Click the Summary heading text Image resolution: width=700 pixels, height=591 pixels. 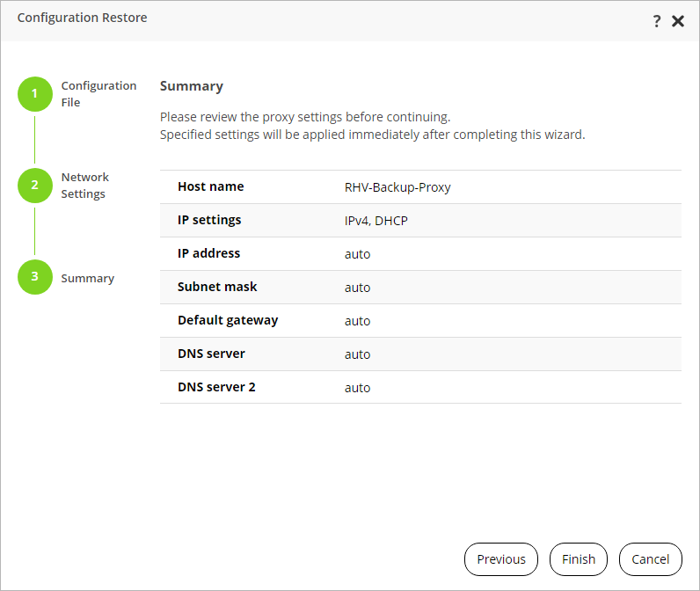[x=192, y=86]
